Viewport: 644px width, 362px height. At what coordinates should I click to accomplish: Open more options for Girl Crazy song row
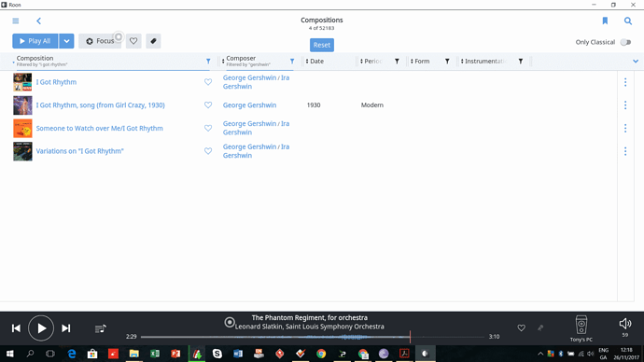click(625, 105)
